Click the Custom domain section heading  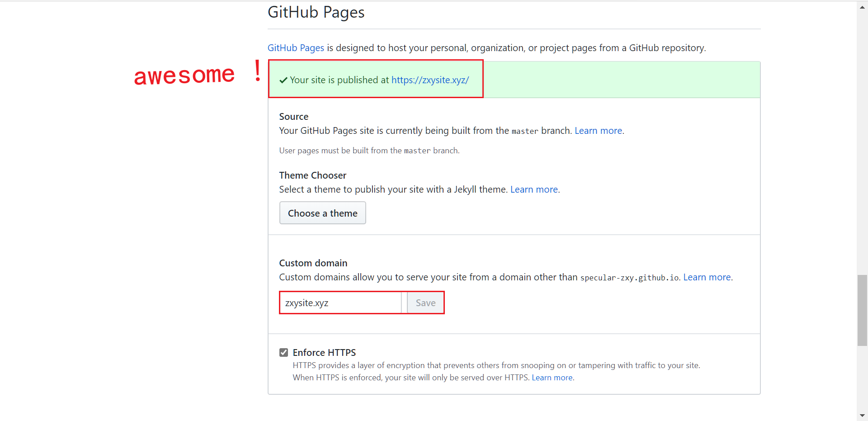(x=313, y=263)
